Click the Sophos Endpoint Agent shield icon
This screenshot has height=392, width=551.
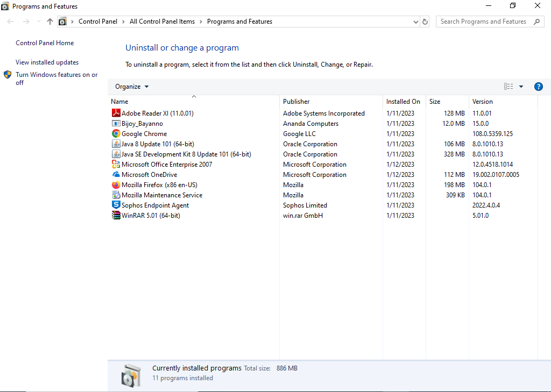click(116, 205)
